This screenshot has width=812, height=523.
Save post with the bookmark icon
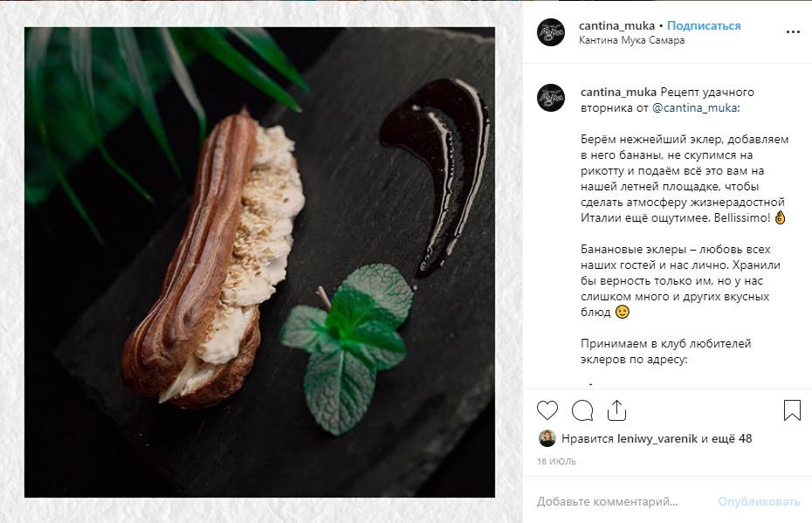pyautogui.click(x=792, y=410)
